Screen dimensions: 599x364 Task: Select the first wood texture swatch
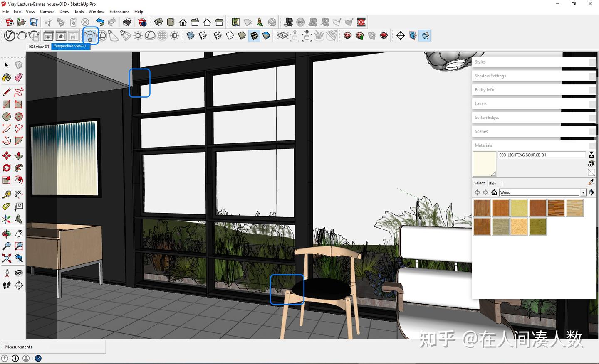click(x=482, y=208)
